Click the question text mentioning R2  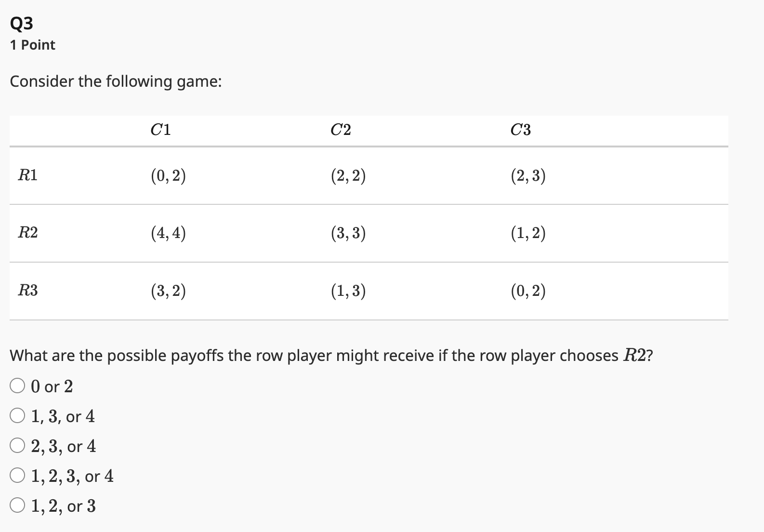(331, 355)
